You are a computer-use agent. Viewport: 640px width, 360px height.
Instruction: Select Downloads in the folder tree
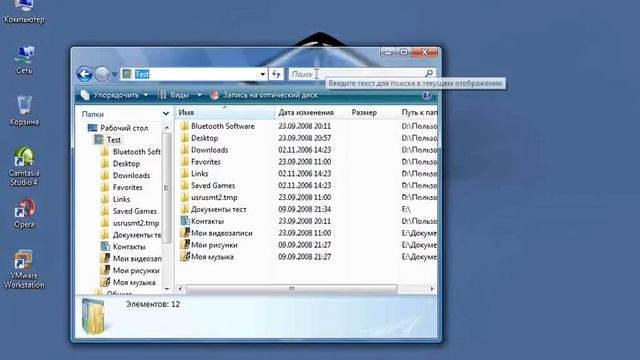(126, 176)
